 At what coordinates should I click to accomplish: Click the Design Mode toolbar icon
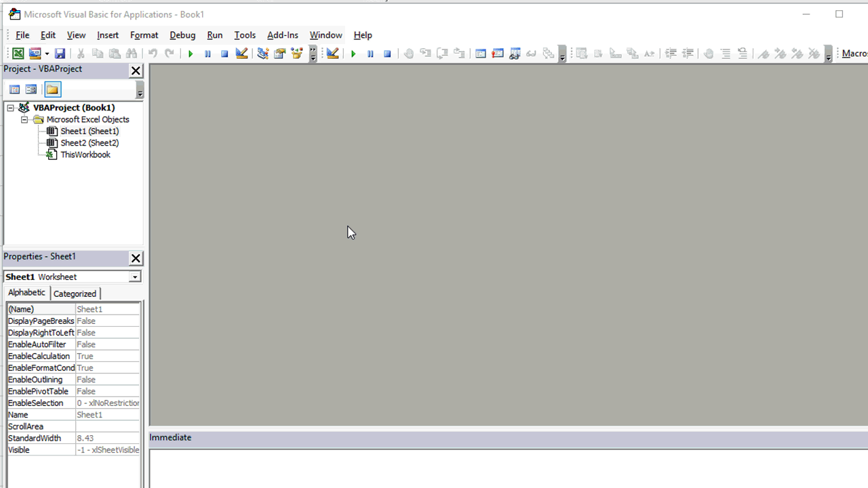tap(241, 54)
